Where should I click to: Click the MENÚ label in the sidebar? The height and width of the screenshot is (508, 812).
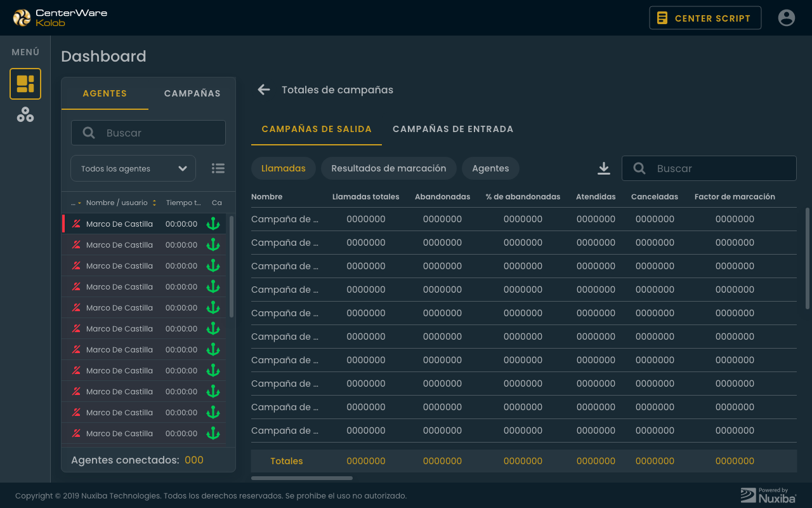[25, 52]
